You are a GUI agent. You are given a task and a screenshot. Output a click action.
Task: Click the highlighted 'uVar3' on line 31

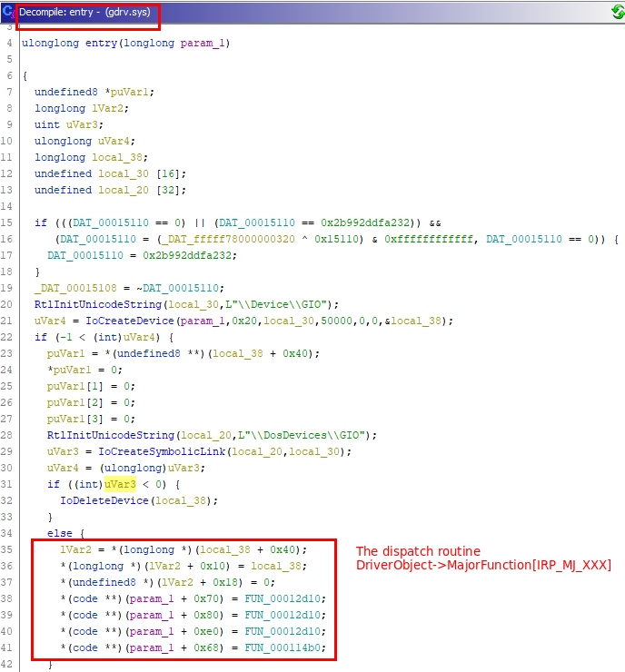[x=120, y=485]
